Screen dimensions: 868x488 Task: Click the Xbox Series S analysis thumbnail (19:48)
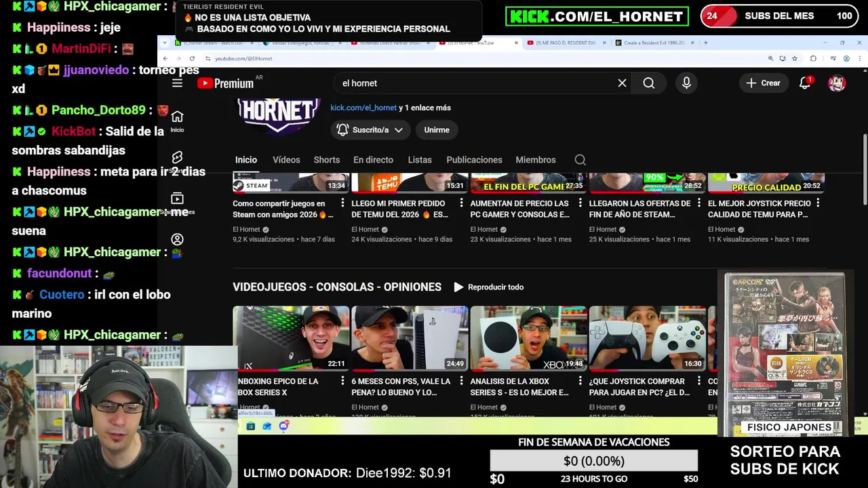[528, 338]
